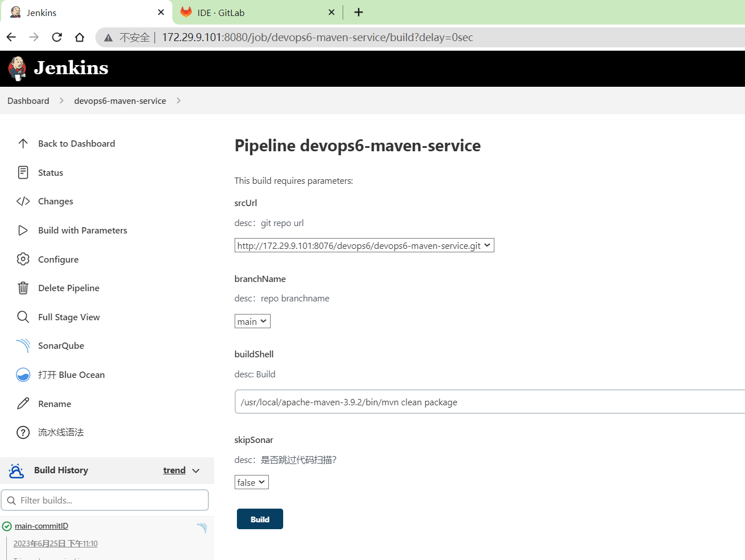The width and height of the screenshot is (745, 560).
Task: Click the Full Stage View magnifier icon
Action: click(x=23, y=317)
